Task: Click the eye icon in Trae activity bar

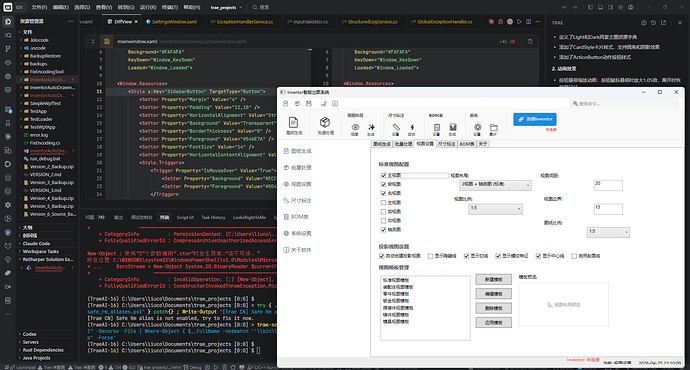Action: [8, 62]
